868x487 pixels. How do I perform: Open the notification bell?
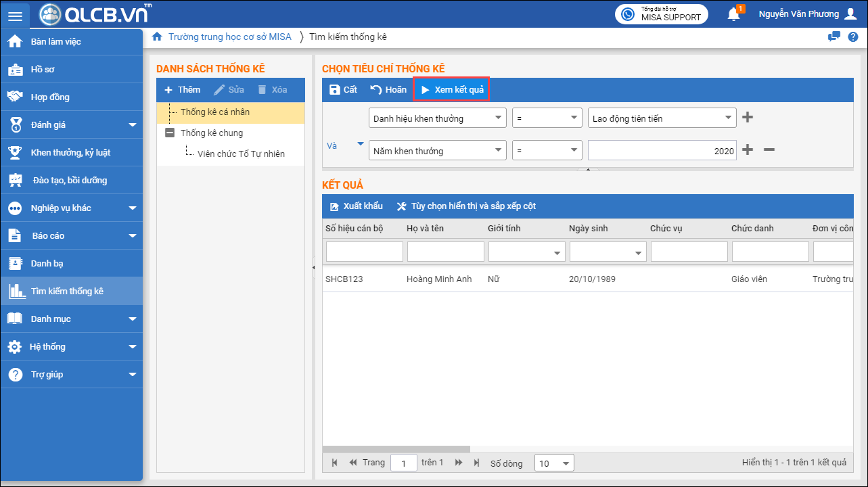733,14
